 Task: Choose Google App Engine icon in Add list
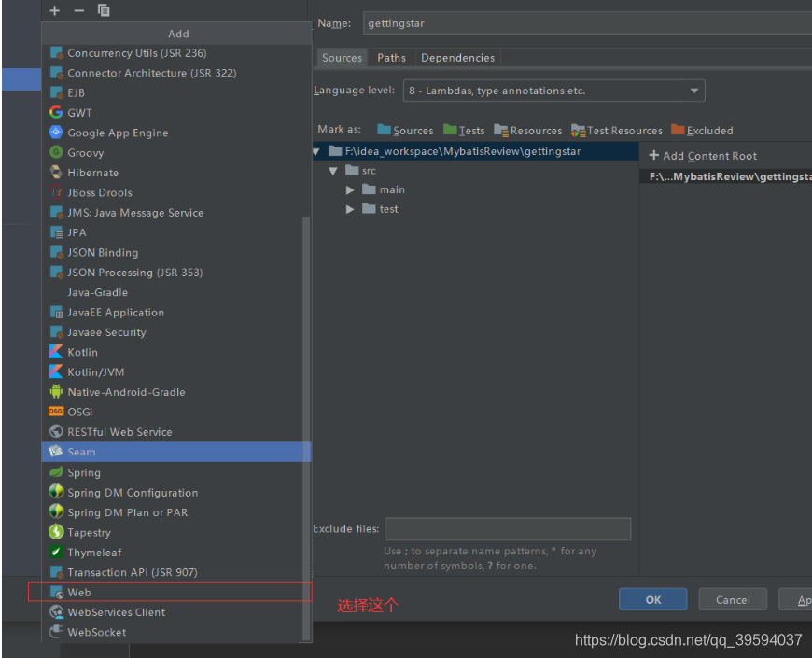pyautogui.click(x=56, y=132)
